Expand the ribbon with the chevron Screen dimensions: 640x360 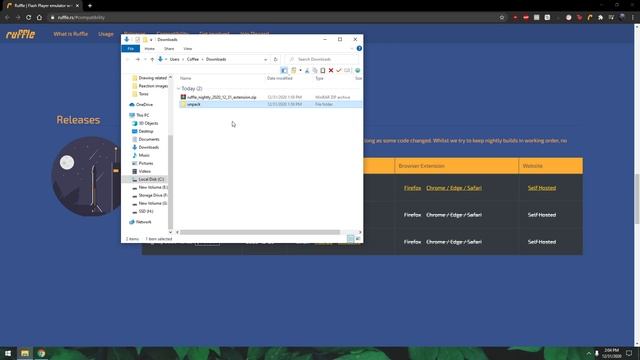[352, 49]
